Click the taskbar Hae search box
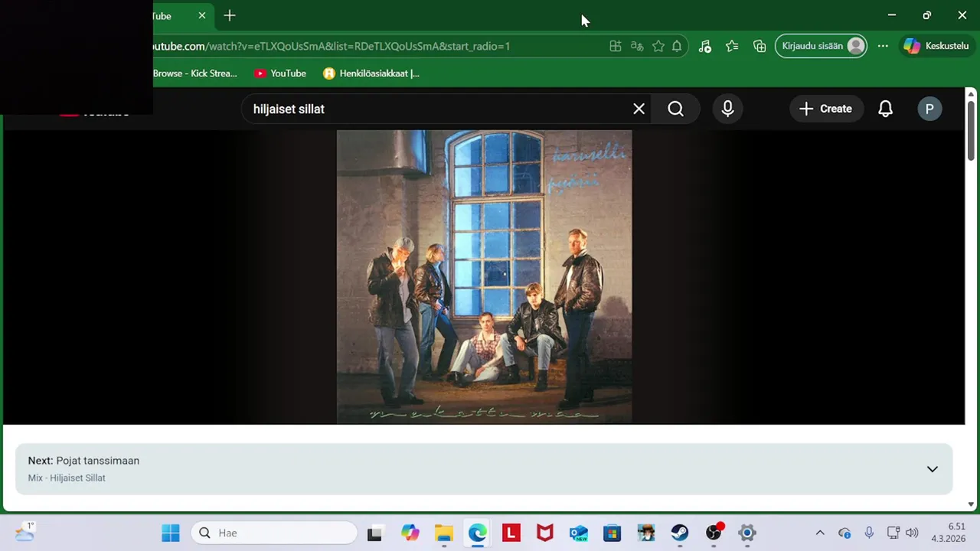This screenshot has width=980, height=551. coord(274,533)
